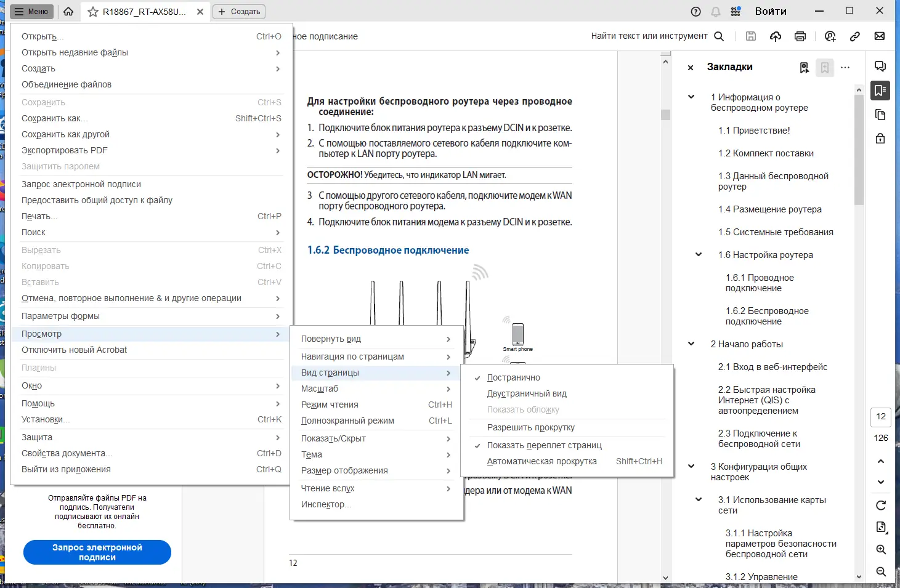
Task: Open the notifications bell
Action: pos(716,12)
